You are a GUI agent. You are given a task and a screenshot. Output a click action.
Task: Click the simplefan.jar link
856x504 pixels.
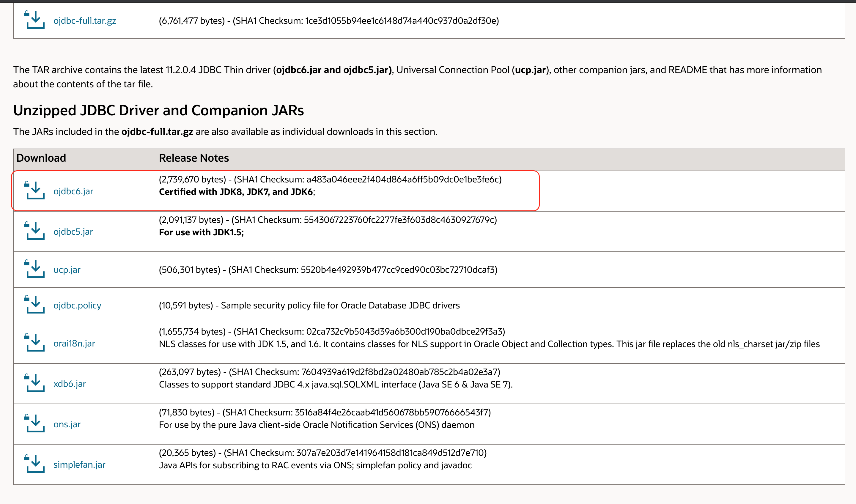79,464
